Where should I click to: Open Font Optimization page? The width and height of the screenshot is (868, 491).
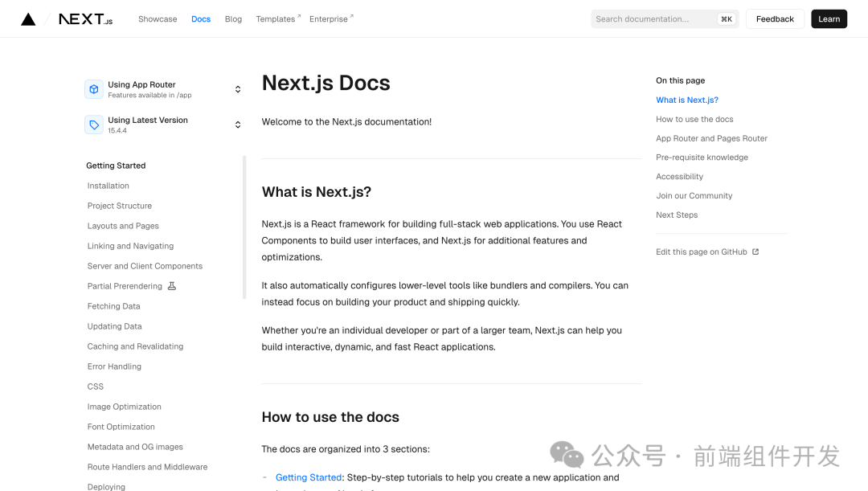click(121, 427)
